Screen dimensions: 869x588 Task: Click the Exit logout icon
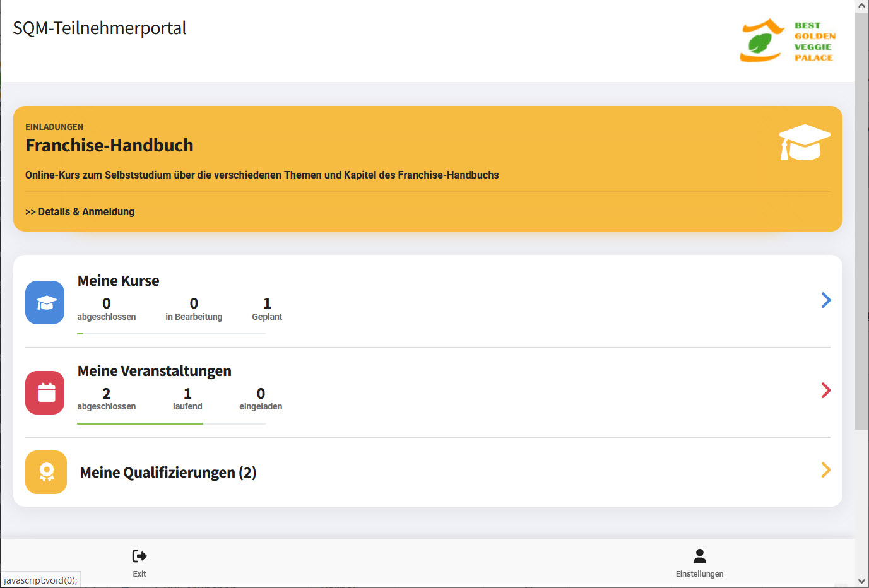coord(139,556)
